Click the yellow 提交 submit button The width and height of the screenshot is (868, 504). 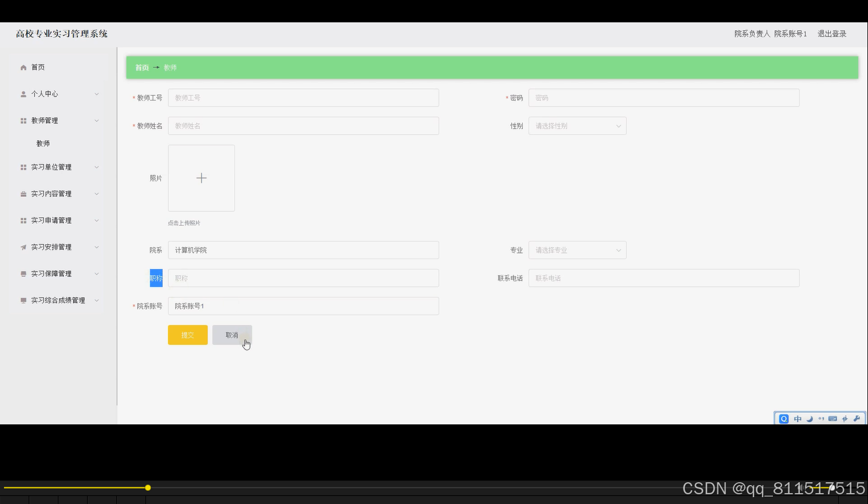[x=188, y=335]
